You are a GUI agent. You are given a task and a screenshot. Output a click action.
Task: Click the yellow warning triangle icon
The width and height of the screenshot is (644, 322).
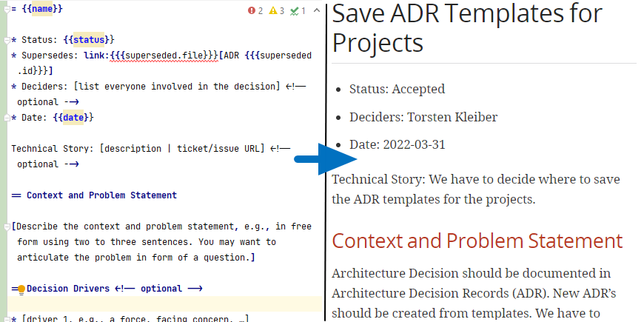(273, 11)
